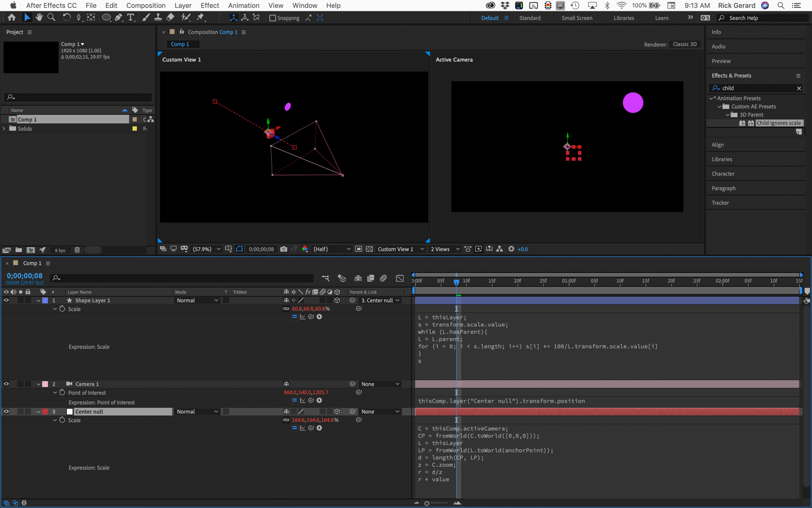Screen dimensions: 812x508
Task: Open the Custom View 1 view dropdown
Action: click(401, 249)
